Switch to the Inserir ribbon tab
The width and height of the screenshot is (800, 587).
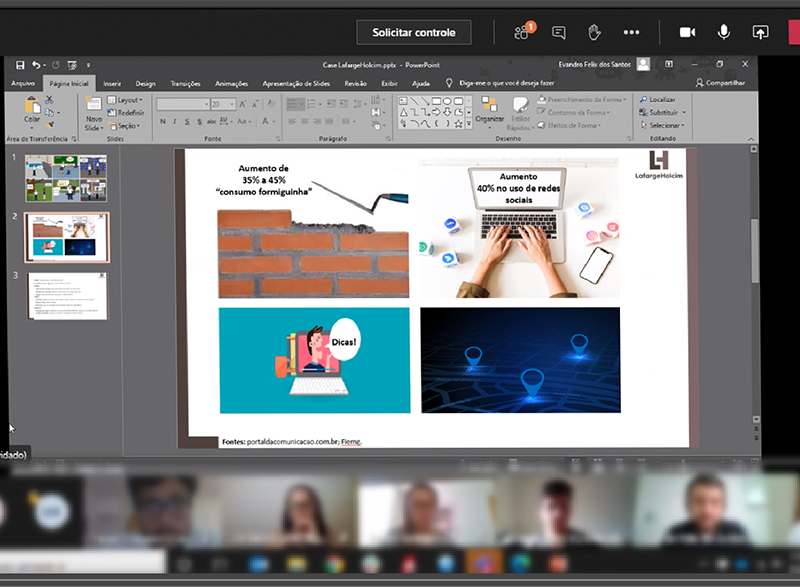pos(112,84)
